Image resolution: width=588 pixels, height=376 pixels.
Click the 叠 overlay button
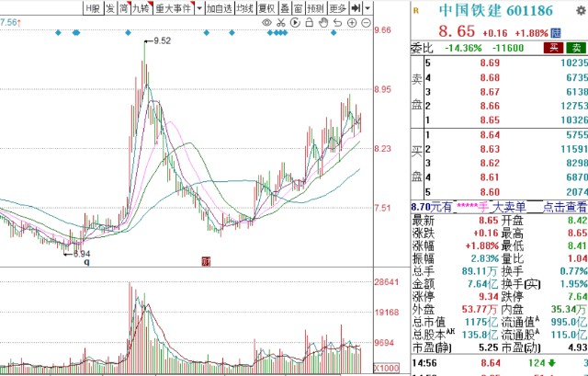pos(285,8)
